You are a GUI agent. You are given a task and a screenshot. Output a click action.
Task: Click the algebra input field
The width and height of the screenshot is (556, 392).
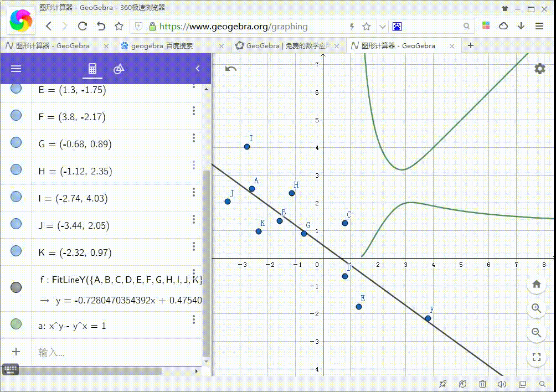(117, 352)
